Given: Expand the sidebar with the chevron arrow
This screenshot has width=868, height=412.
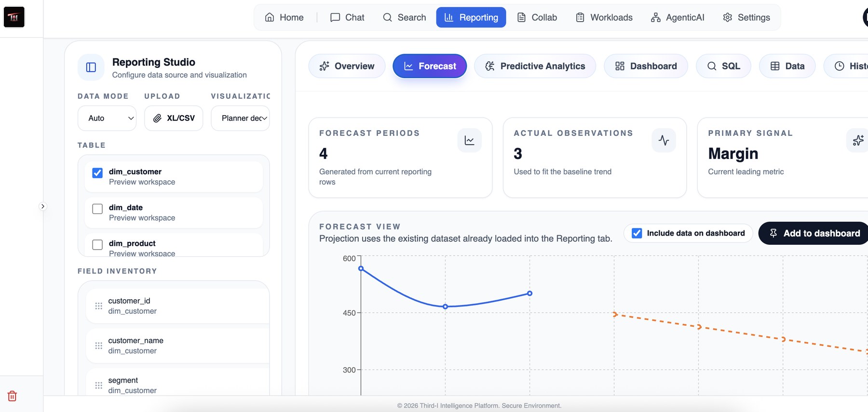Looking at the screenshot, I should pos(42,206).
